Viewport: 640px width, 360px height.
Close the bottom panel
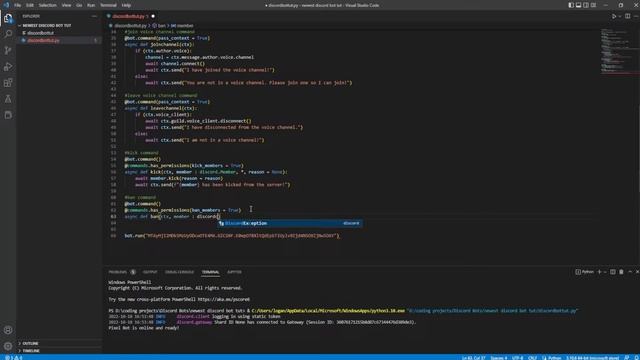coord(637,272)
